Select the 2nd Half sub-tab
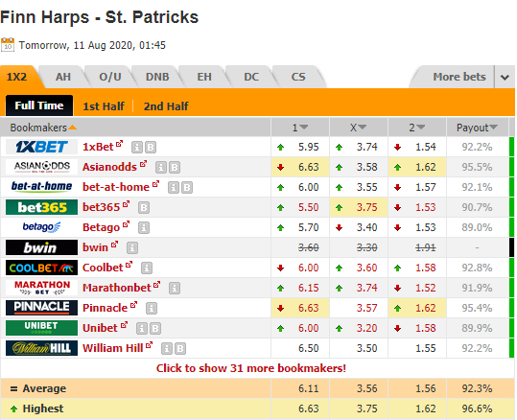The image size is (517, 420). pyautogui.click(x=166, y=106)
